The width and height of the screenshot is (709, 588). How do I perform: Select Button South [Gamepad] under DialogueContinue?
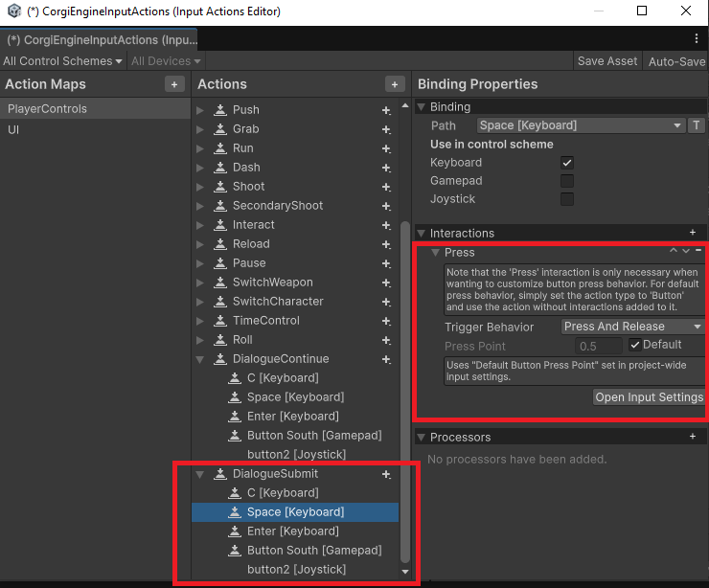[x=295, y=435]
